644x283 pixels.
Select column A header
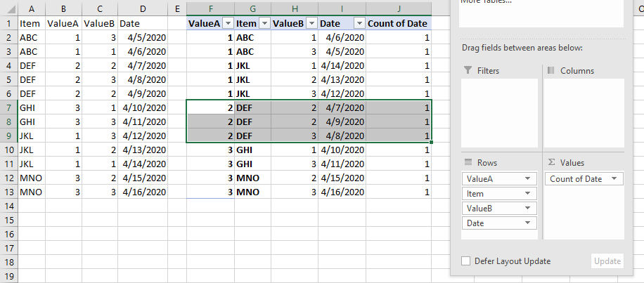[32, 9]
